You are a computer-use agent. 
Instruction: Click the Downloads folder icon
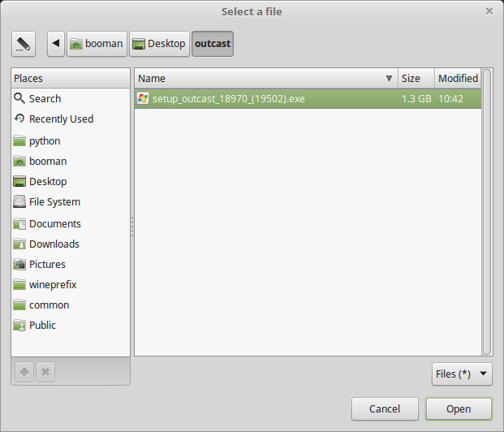19,244
